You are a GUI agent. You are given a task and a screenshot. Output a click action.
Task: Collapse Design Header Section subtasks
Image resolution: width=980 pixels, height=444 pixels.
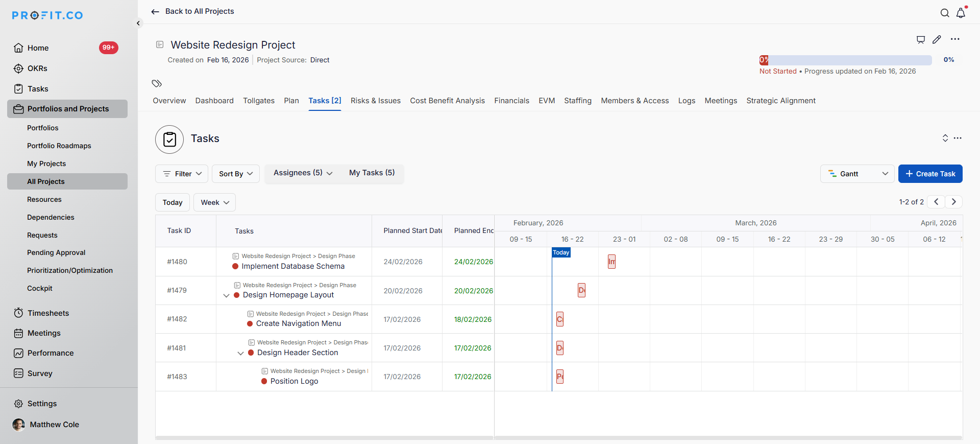[x=240, y=353]
